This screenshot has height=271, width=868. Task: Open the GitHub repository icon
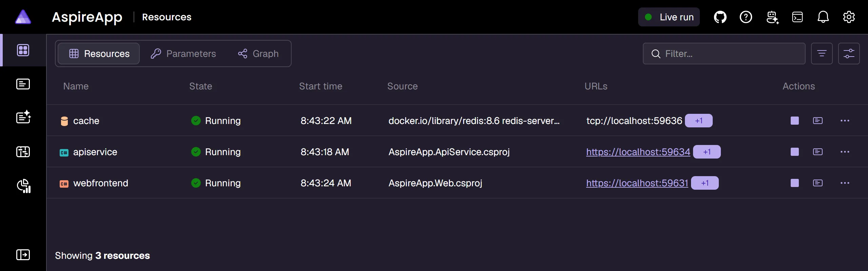720,17
